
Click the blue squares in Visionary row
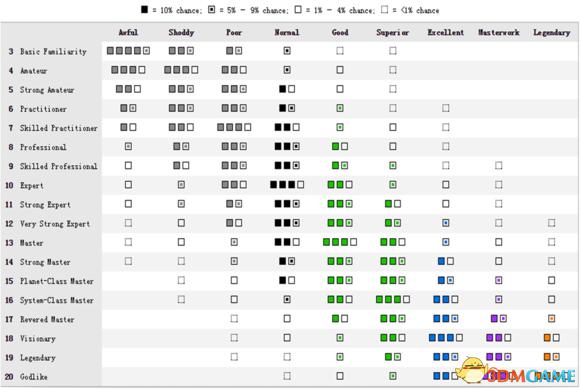(446, 338)
